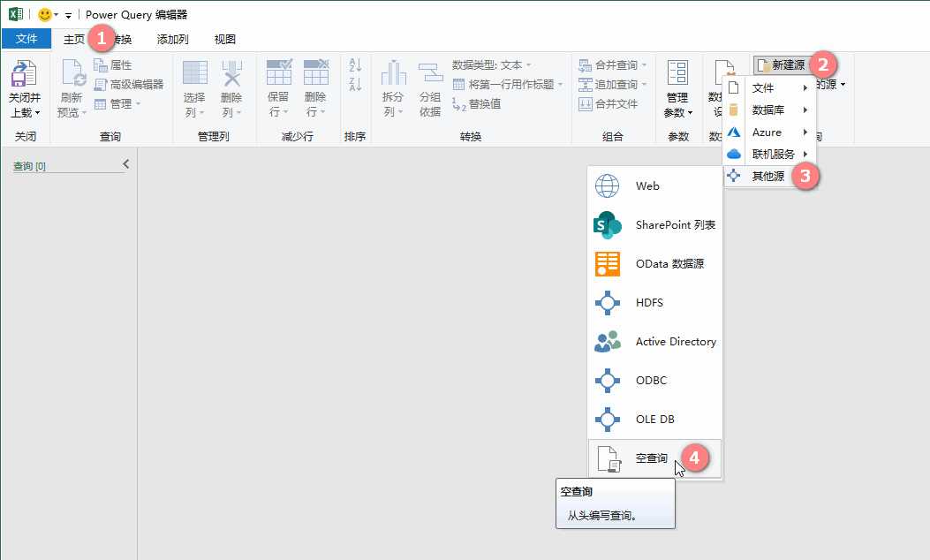930x560 pixels.
Task: Click the 合并文件 button
Action: [x=609, y=104]
